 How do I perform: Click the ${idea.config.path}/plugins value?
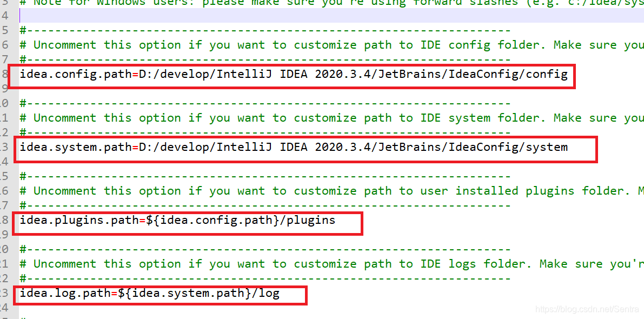pos(241,221)
